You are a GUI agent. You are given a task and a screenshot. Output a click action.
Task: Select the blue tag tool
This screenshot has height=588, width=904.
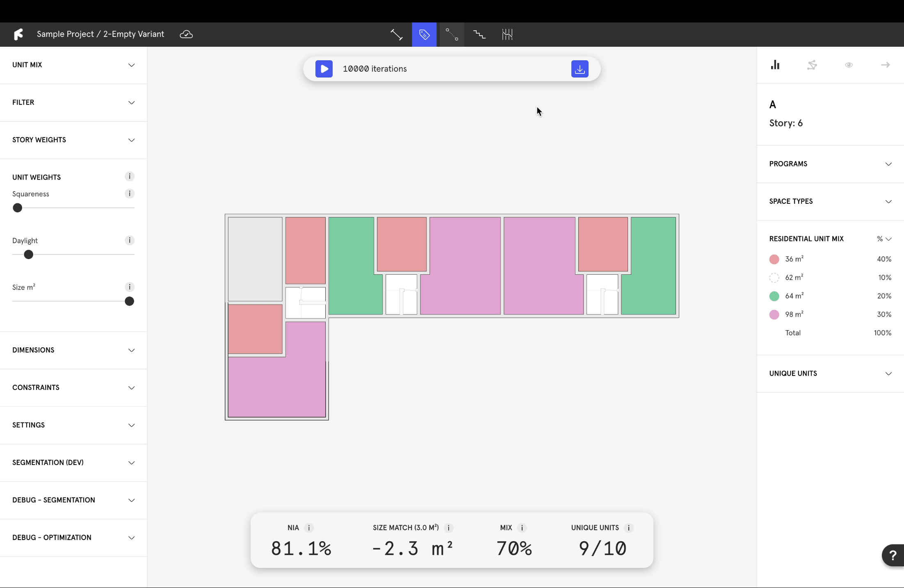click(424, 34)
